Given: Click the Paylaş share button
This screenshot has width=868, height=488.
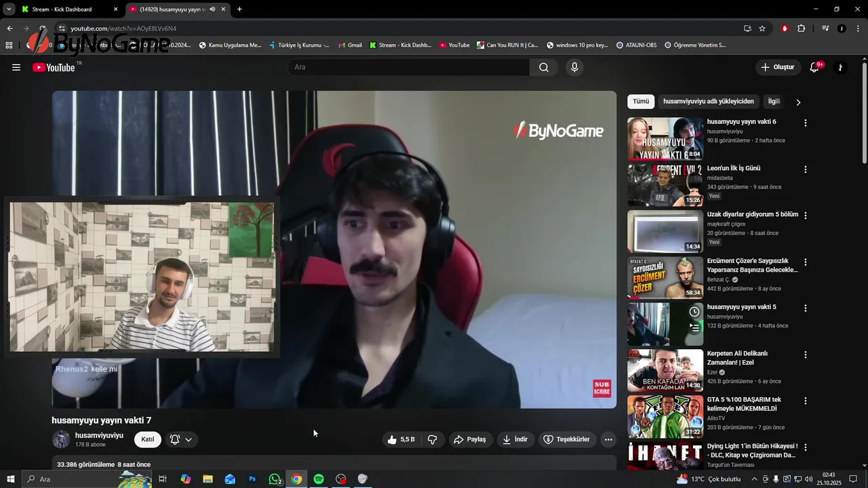Looking at the screenshot, I should 469,439.
